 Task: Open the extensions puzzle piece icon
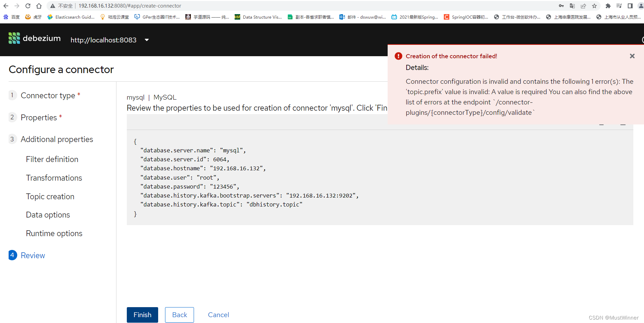(x=608, y=6)
